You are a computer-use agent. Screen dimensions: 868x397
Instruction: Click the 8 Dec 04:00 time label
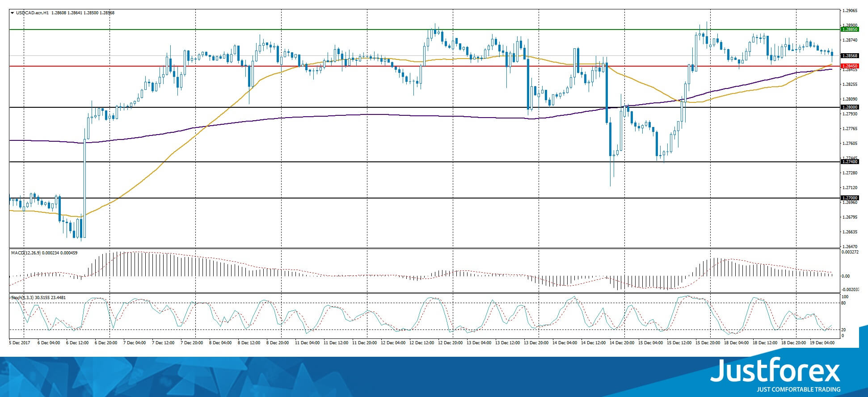click(220, 343)
